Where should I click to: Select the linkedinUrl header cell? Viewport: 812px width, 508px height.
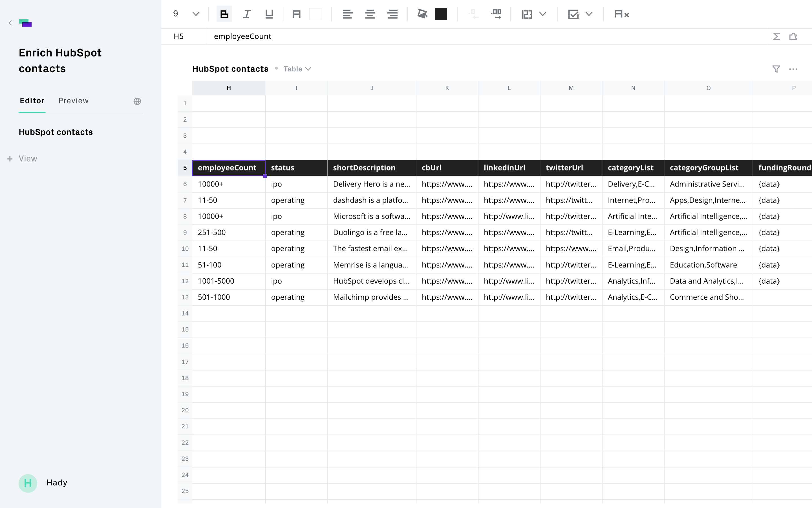[x=509, y=168]
